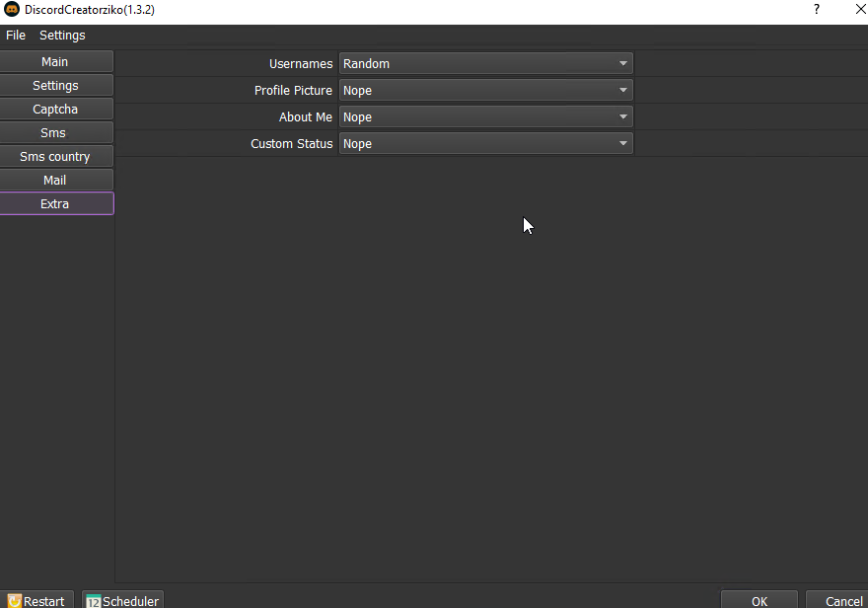This screenshot has width=868, height=608.
Task: Switch to the Captcha tab
Action: tap(56, 110)
